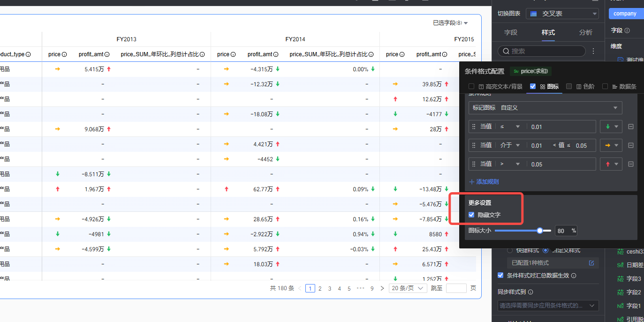The image size is (644, 322).
Task: Uncheck the 隐藏文字 checkbox
Action: 472,215
